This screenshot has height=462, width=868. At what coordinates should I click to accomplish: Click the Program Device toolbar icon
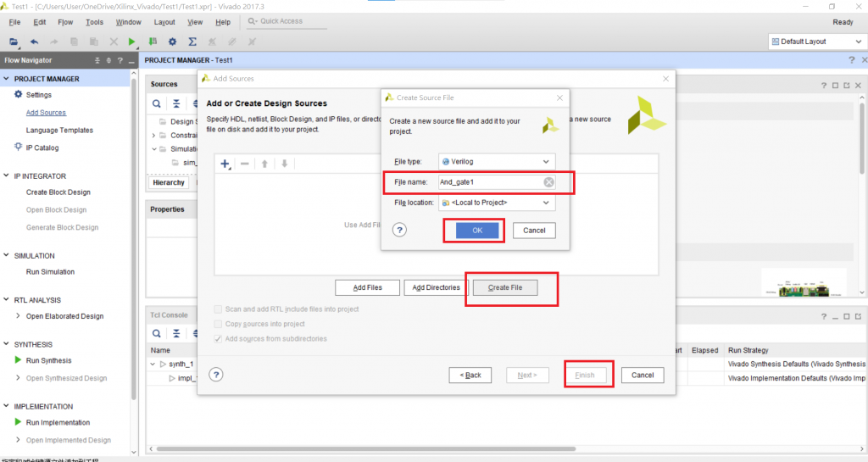point(153,42)
